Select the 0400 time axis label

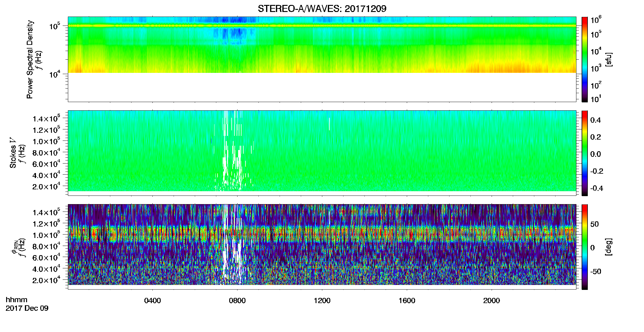[x=152, y=301]
